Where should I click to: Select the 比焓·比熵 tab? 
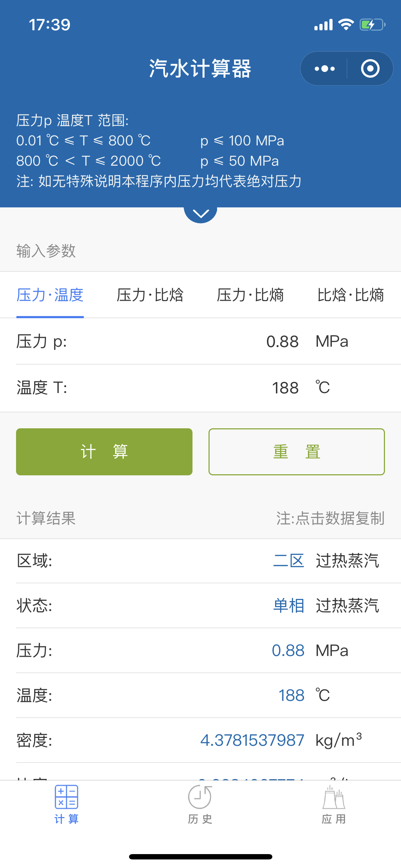(351, 295)
